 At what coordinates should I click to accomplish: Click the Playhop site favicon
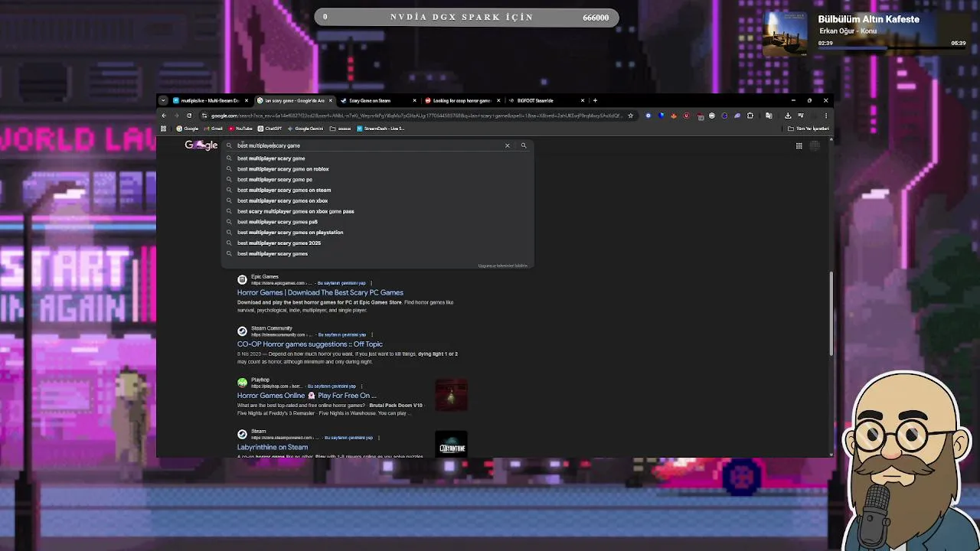point(242,383)
